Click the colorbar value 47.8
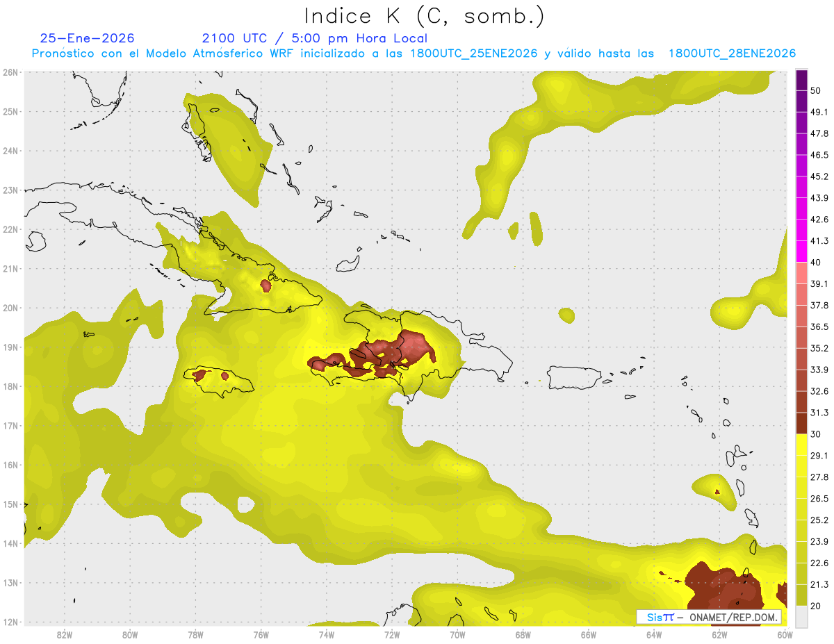The image size is (834, 644). click(819, 133)
